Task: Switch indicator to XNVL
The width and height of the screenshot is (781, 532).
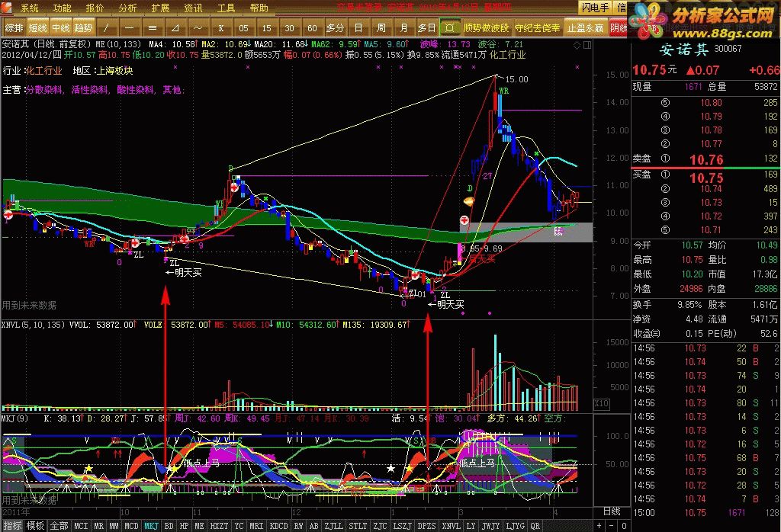Action: [452, 526]
